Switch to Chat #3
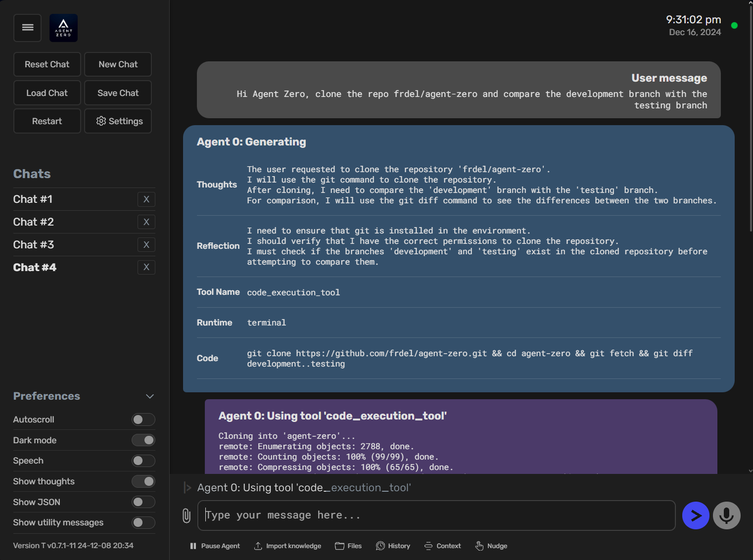The height and width of the screenshot is (560, 753). [33, 245]
